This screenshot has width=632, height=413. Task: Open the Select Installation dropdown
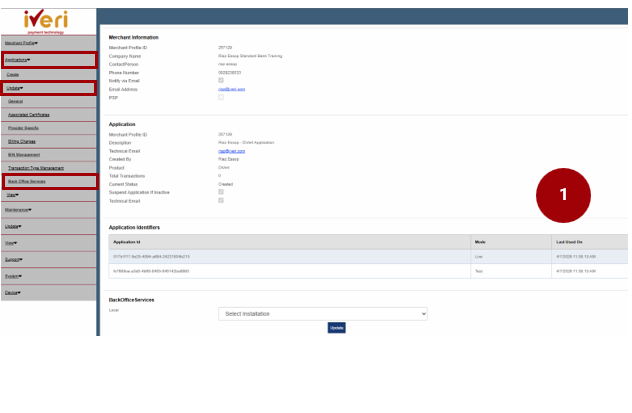pos(323,314)
